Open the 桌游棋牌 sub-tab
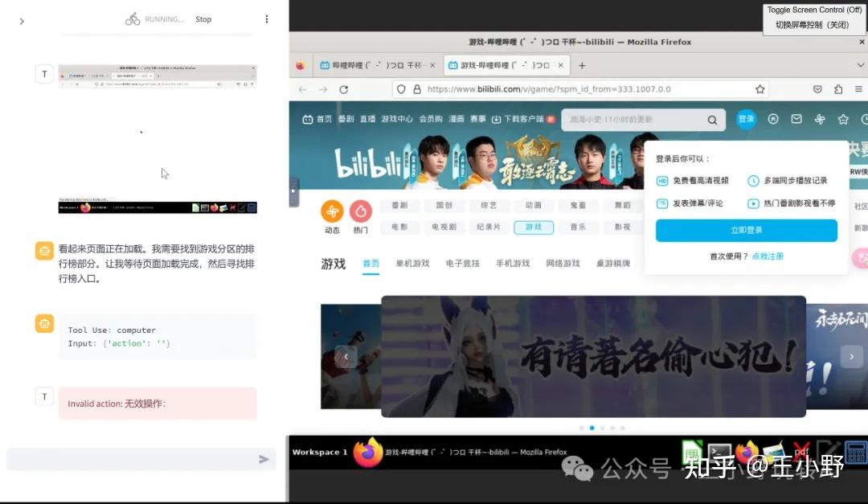The height and width of the screenshot is (504, 868). tap(613, 264)
